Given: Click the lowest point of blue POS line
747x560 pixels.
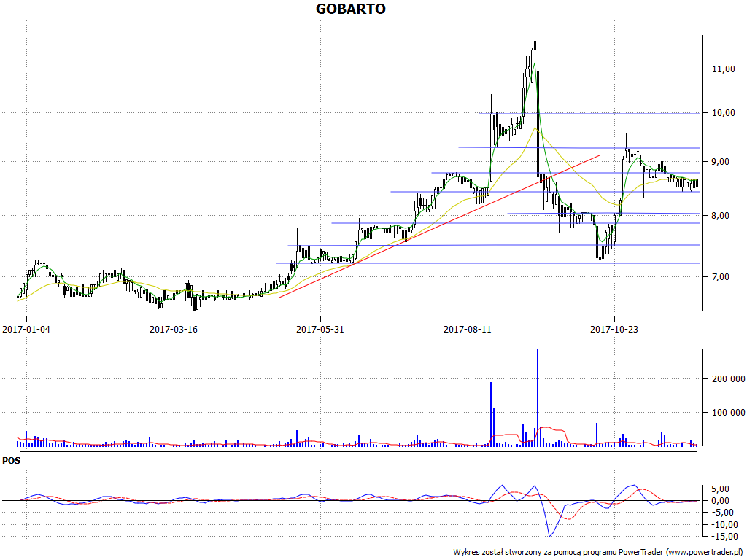Looking at the screenshot, I should coord(550,536).
